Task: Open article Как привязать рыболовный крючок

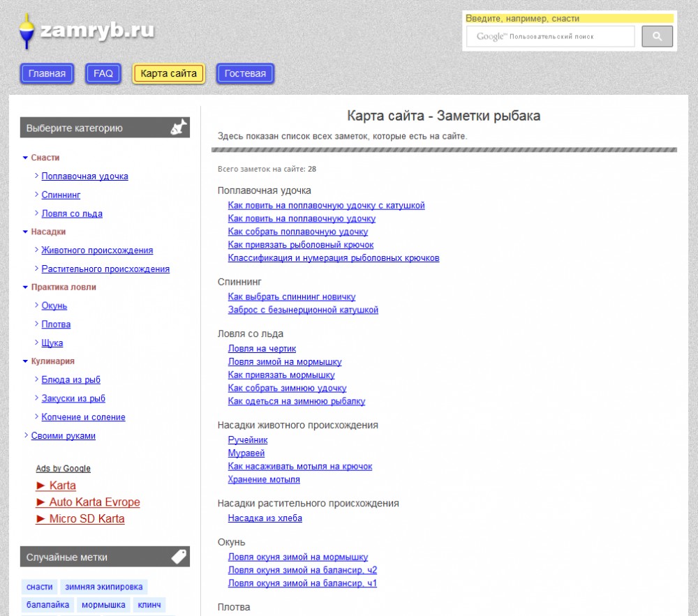Action: click(300, 245)
